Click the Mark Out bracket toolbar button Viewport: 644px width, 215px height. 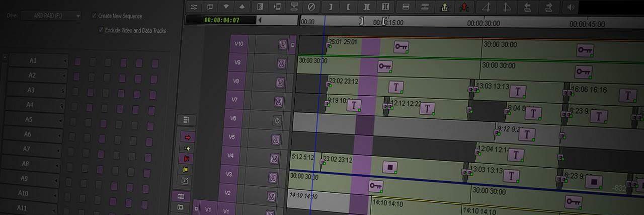point(349,7)
